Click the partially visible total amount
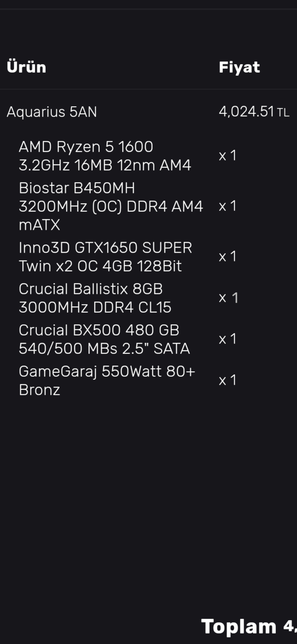 [290, 626]
